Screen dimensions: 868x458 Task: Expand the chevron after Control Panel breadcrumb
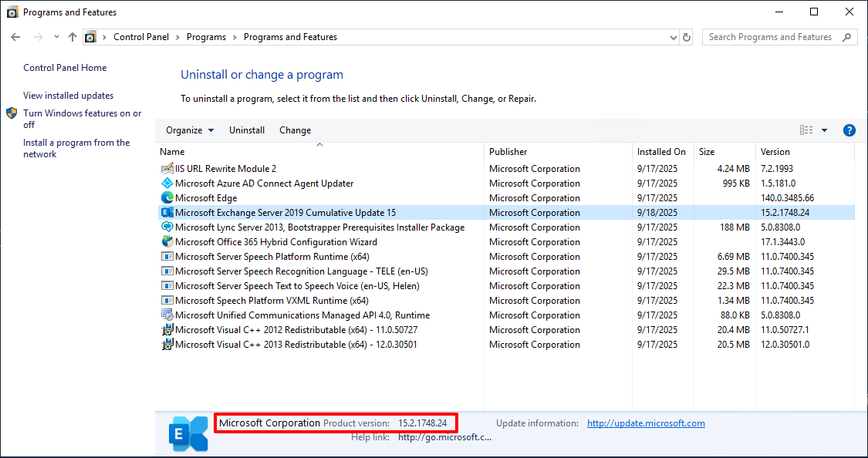(177, 37)
